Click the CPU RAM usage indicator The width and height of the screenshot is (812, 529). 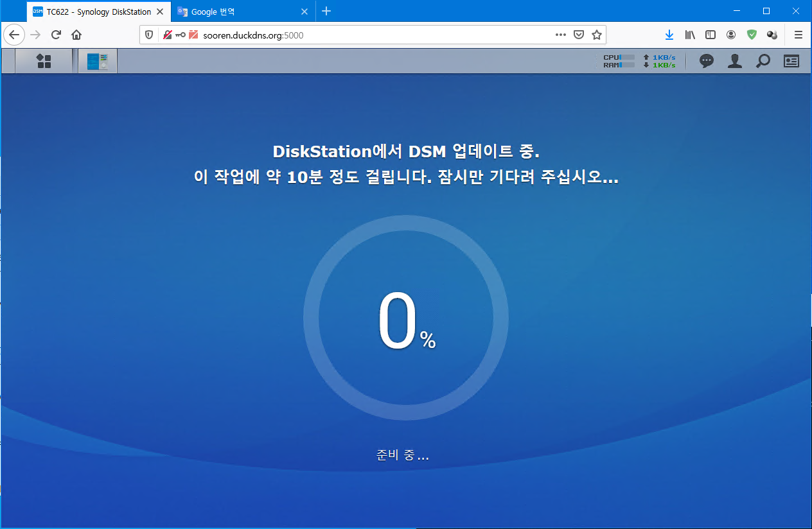point(619,61)
